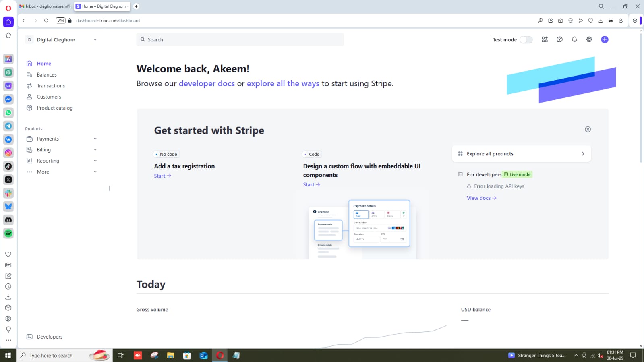Open the Digital Cleghorn account switcher dropdown
Image resolution: width=644 pixels, height=362 pixels.
point(62,39)
